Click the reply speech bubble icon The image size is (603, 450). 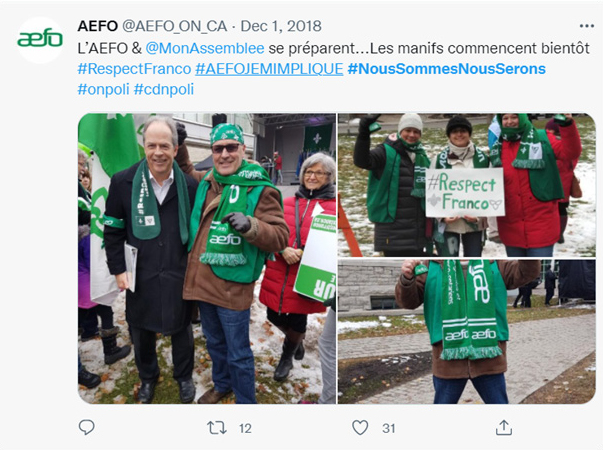[87, 427]
